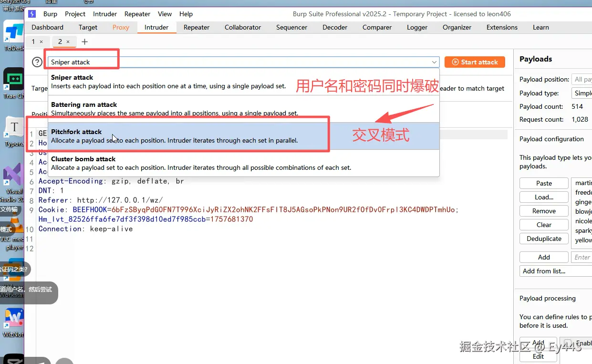Switch to Organizer tab
592x364 pixels.
[x=457, y=27]
